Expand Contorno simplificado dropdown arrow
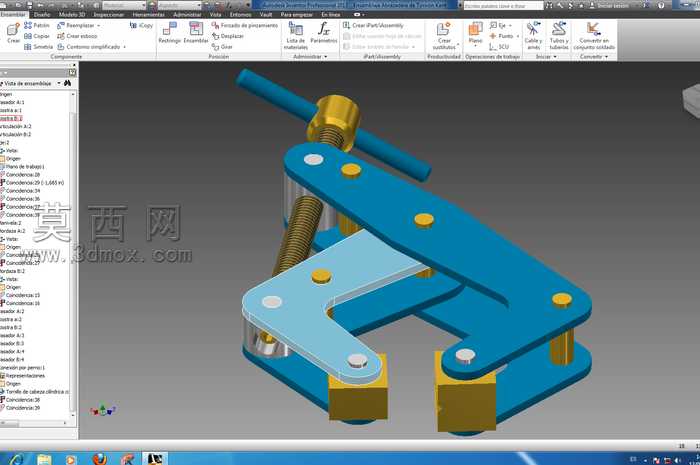The image size is (700, 465). point(125,47)
